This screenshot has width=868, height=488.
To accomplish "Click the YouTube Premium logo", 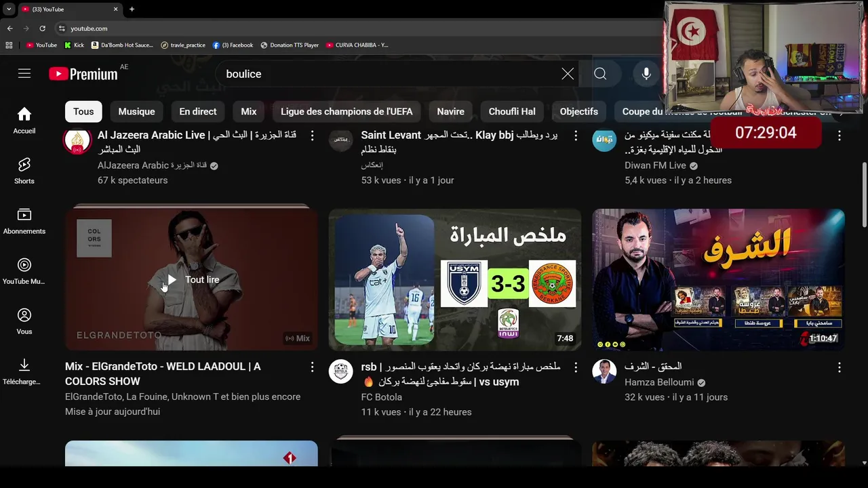I will pyautogui.click(x=83, y=74).
